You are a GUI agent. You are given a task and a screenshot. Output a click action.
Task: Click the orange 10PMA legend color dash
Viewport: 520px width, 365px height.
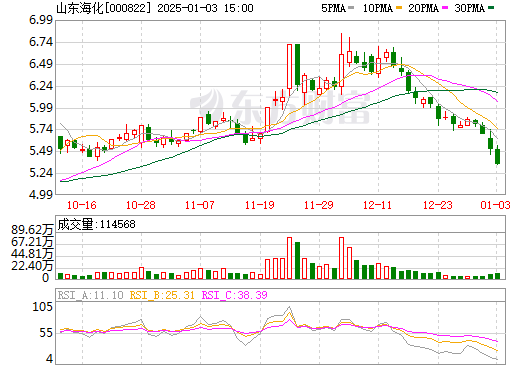pyautogui.click(x=399, y=7)
